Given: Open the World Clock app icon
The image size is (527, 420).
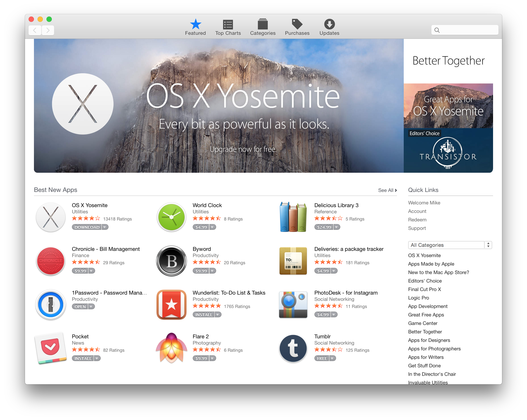Looking at the screenshot, I should 171,217.
